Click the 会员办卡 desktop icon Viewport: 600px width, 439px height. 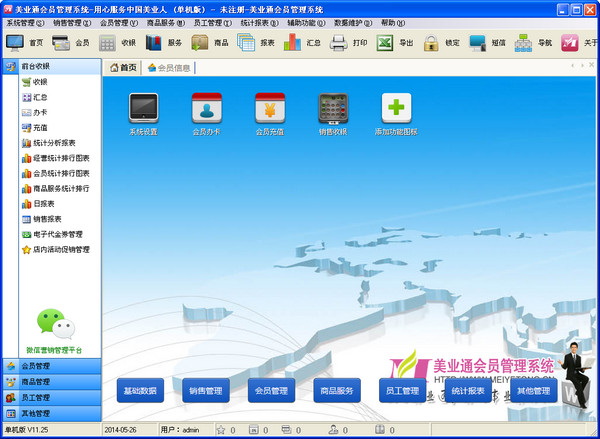coord(207,108)
